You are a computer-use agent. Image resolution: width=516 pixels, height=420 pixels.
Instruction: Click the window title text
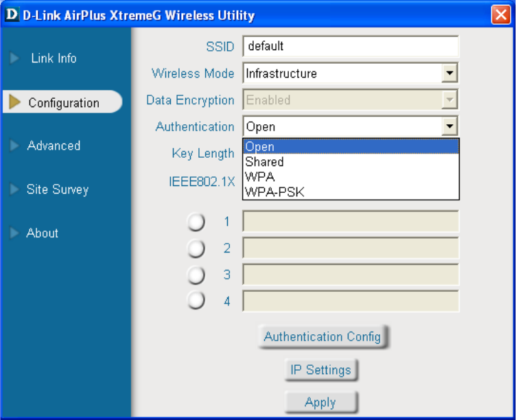click(139, 16)
